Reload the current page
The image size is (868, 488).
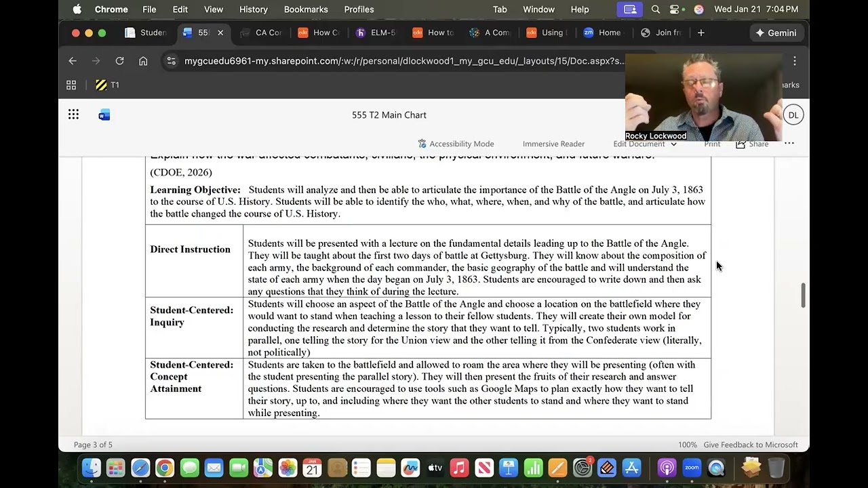point(119,61)
